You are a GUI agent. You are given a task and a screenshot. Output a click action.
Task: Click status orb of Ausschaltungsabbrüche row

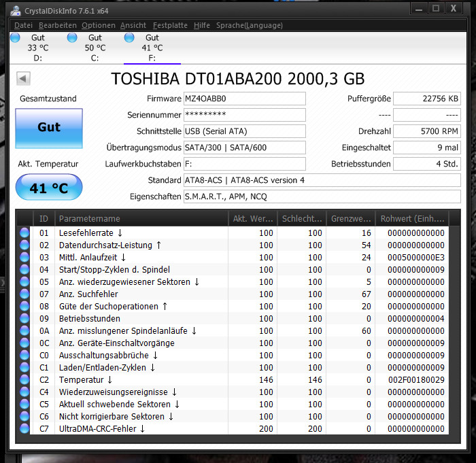tap(24, 355)
